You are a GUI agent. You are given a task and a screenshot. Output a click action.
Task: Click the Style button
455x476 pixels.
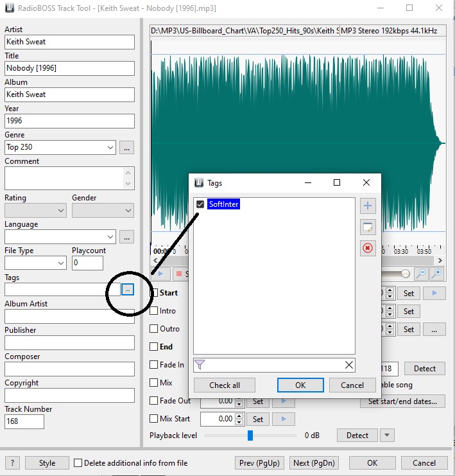[x=47, y=463]
